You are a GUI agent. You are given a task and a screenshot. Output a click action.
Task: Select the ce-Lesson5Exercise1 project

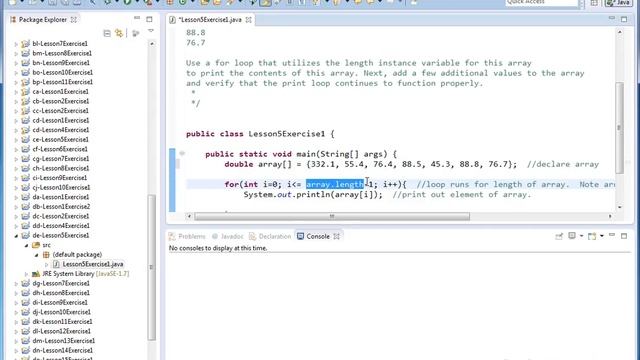[60, 140]
